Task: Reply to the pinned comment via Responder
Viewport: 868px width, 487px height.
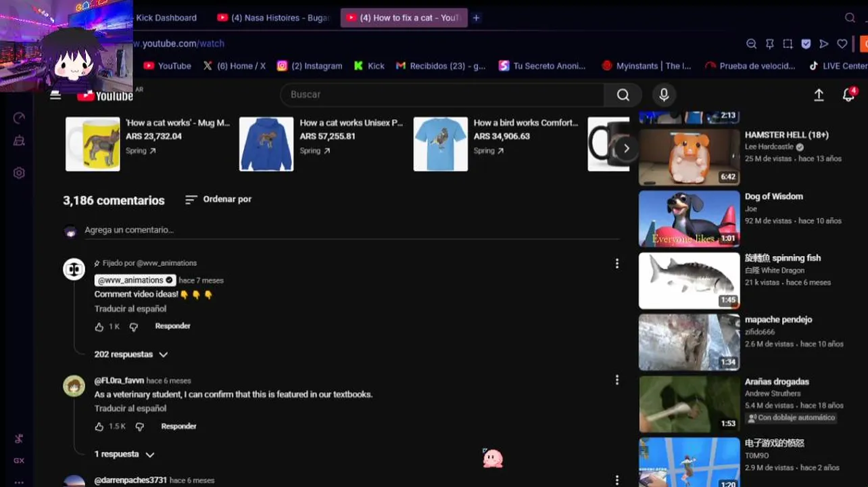Action: [x=172, y=326]
